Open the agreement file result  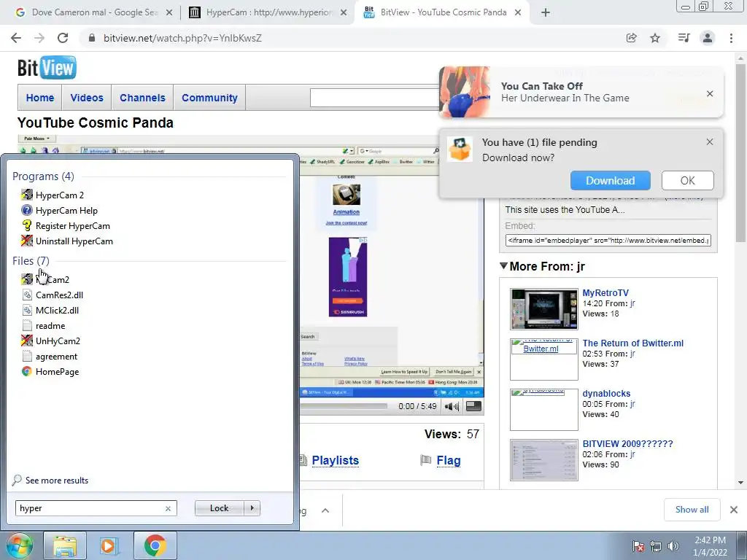49,356
